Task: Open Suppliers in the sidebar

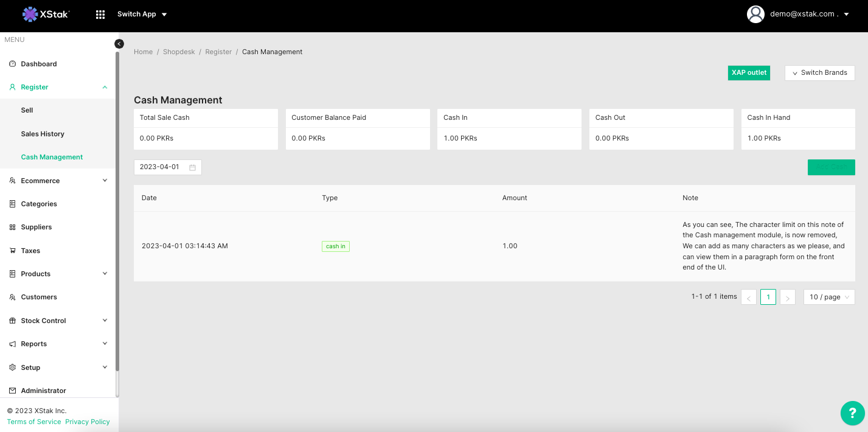Action: coord(36,227)
